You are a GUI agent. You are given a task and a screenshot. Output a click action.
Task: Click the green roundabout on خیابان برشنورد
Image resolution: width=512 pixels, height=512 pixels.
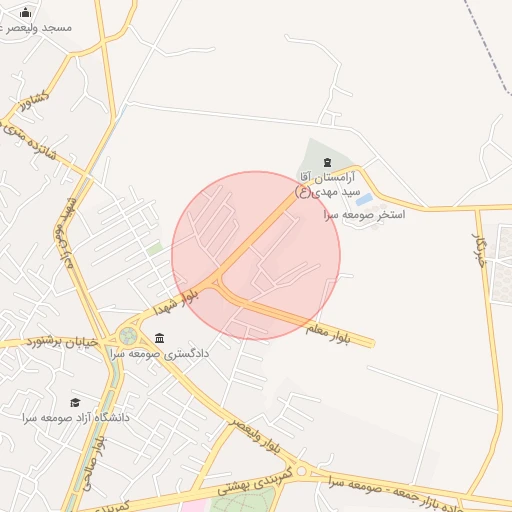pyautogui.click(x=128, y=336)
